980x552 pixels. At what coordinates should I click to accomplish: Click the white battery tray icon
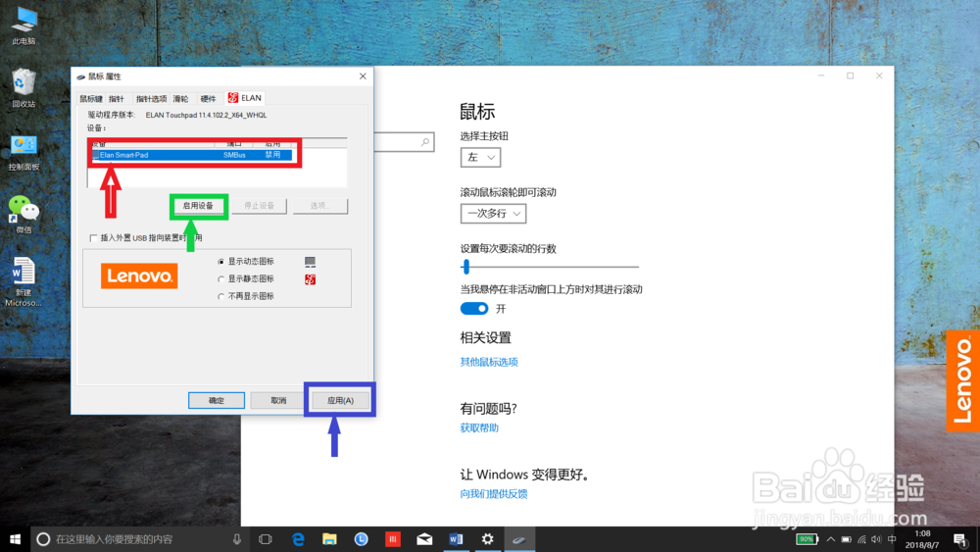(x=847, y=539)
